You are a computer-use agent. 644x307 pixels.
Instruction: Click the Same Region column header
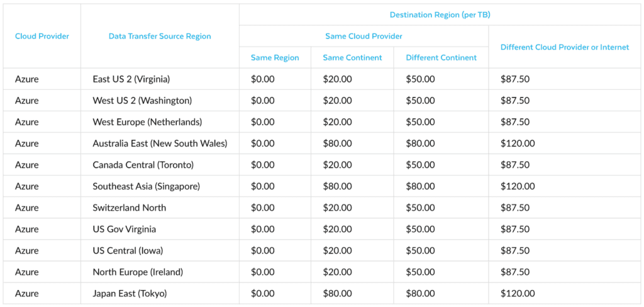(x=275, y=57)
